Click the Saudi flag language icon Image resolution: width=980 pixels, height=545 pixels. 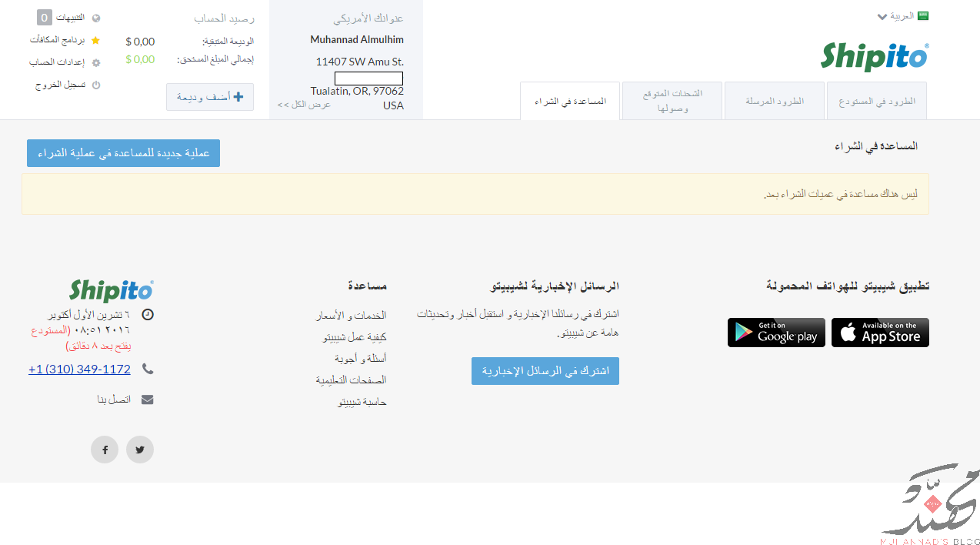point(923,15)
